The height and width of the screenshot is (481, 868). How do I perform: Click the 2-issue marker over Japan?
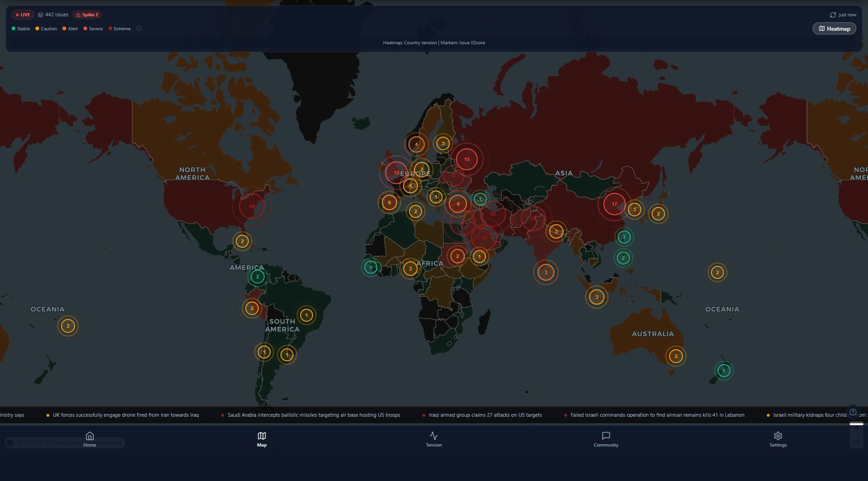point(658,214)
